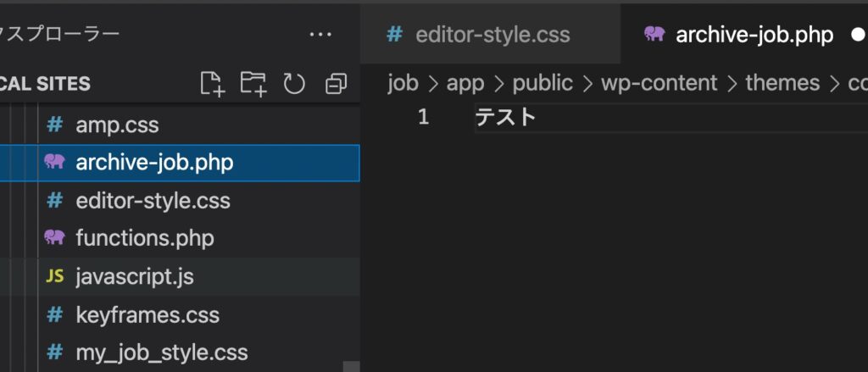Refresh the explorer file list

(x=294, y=83)
